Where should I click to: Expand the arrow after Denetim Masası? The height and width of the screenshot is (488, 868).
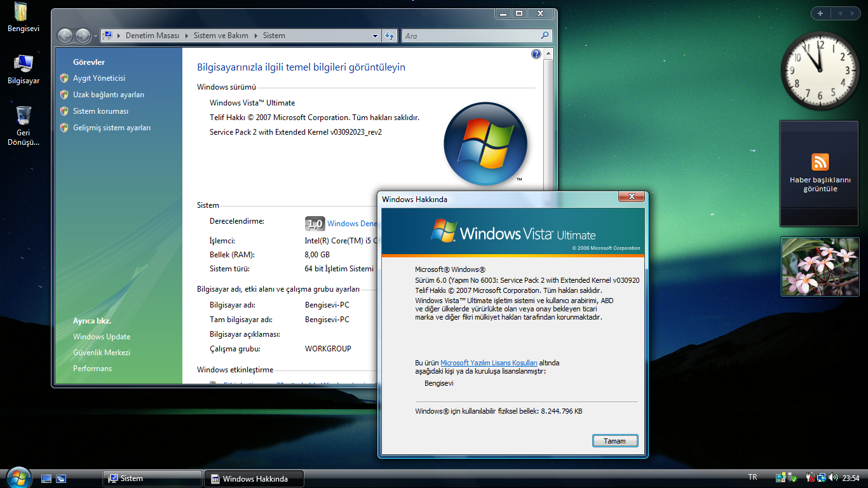[187, 36]
